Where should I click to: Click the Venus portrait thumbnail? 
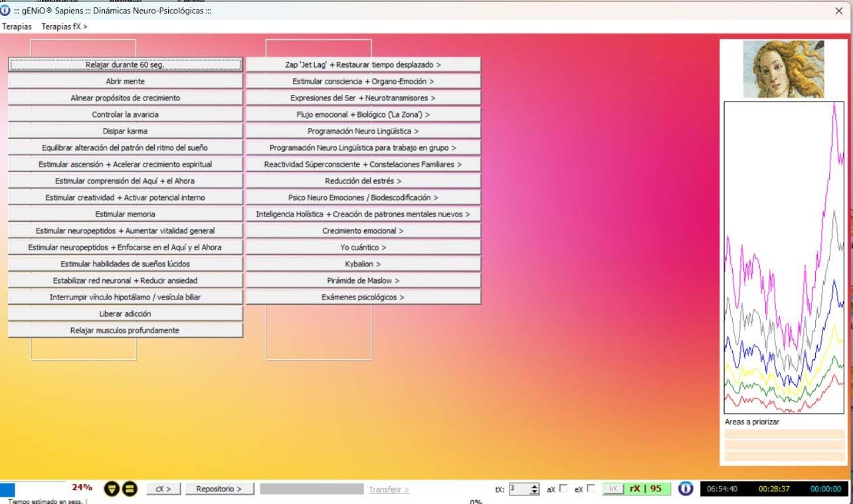(x=783, y=69)
